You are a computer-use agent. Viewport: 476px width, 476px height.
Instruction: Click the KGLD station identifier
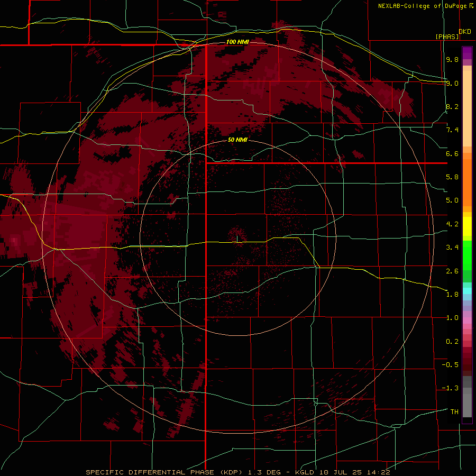[x=305, y=472]
